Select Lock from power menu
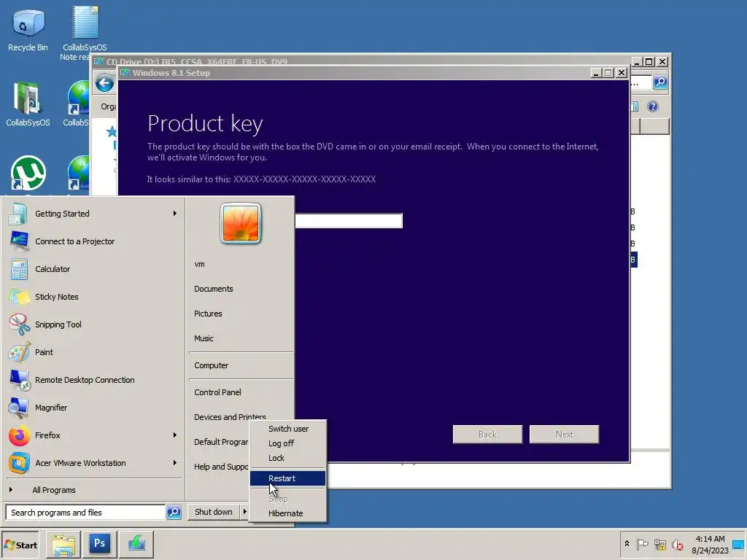The image size is (747, 560). [288, 458]
